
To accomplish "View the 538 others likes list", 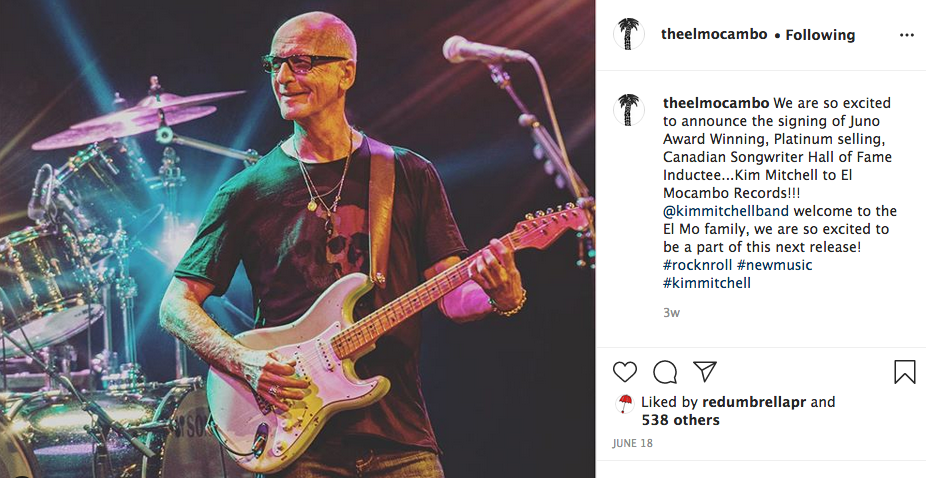I will tap(680, 420).
